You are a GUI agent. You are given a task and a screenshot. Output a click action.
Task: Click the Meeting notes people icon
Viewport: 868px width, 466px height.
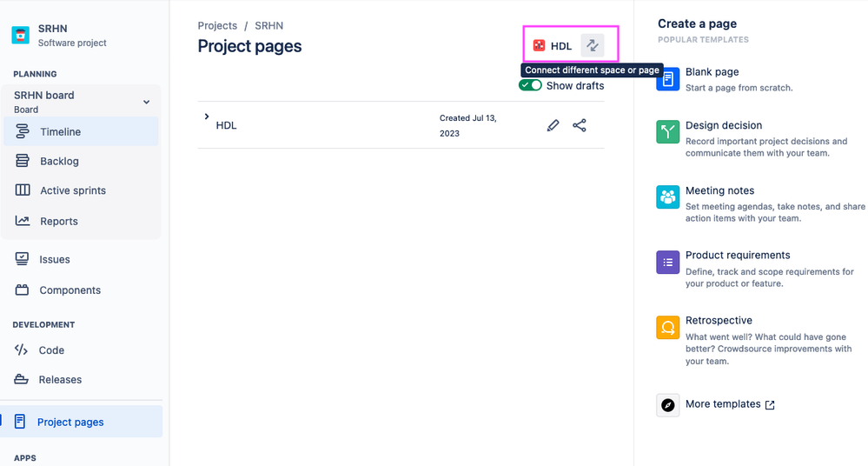pyautogui.click(x=668, y=196)
